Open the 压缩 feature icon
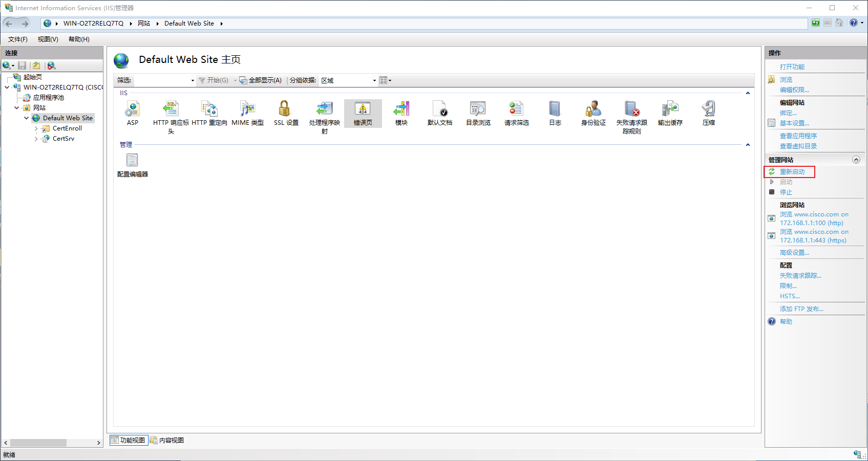Image resolution: width=868 pixels, height=461 pixels. point(709,113)
